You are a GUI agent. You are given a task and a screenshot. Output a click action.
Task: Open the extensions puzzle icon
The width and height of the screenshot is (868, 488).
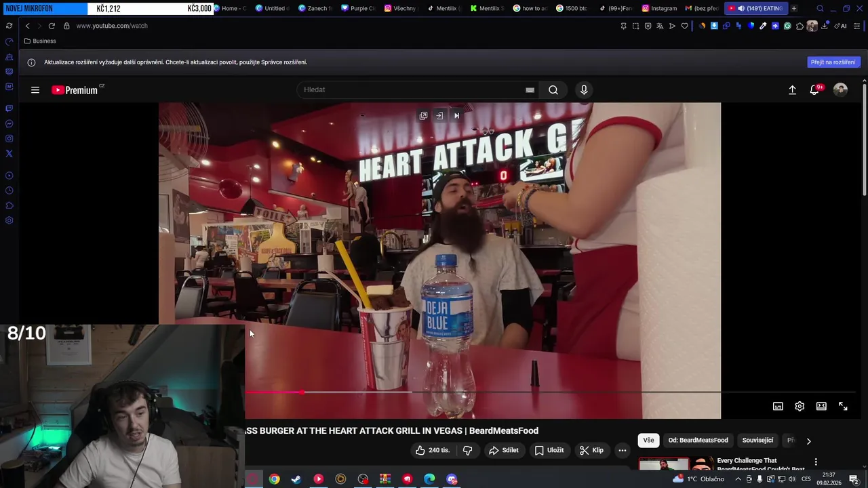click(x=800, y=26)
